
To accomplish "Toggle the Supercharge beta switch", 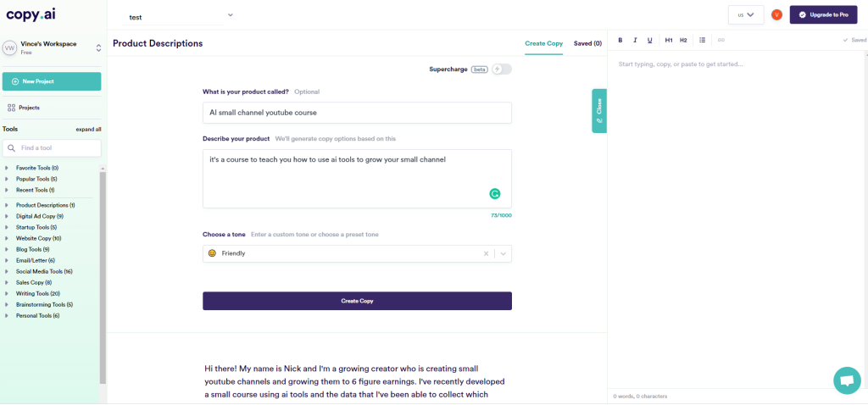I will (x=502, y=69).
